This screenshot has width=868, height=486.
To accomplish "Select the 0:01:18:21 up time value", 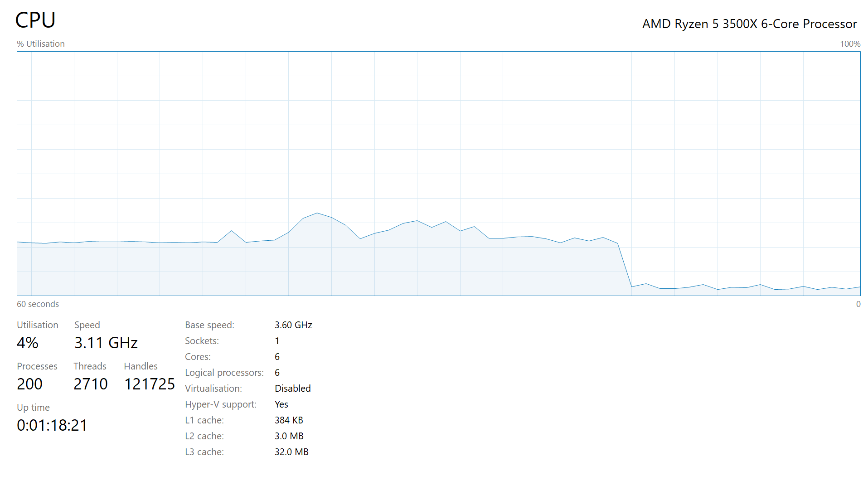I will [x=52, y=425].
